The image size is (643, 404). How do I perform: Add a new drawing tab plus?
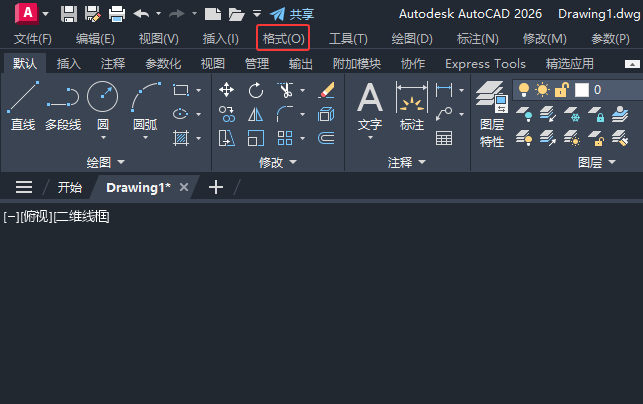[216, 187]
